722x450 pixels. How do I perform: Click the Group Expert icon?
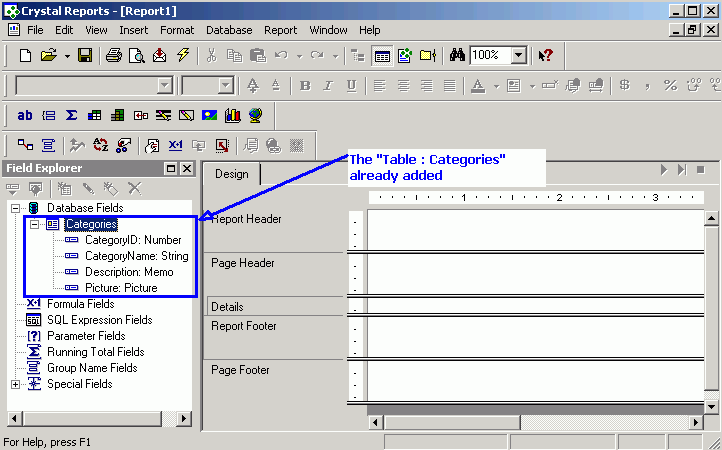point(48,146)
